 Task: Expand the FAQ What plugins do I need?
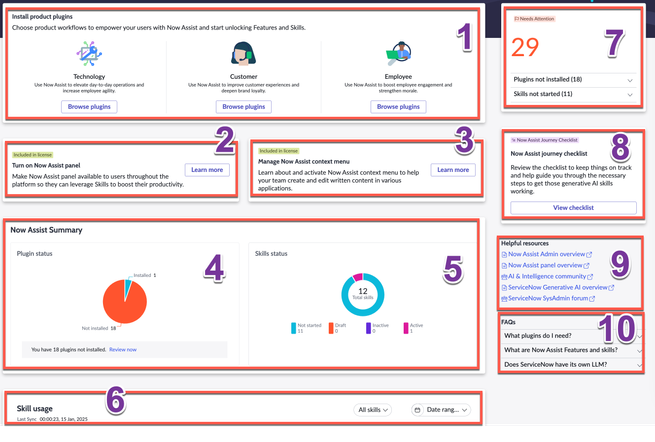pyautogui.click(x=571, y=336)
